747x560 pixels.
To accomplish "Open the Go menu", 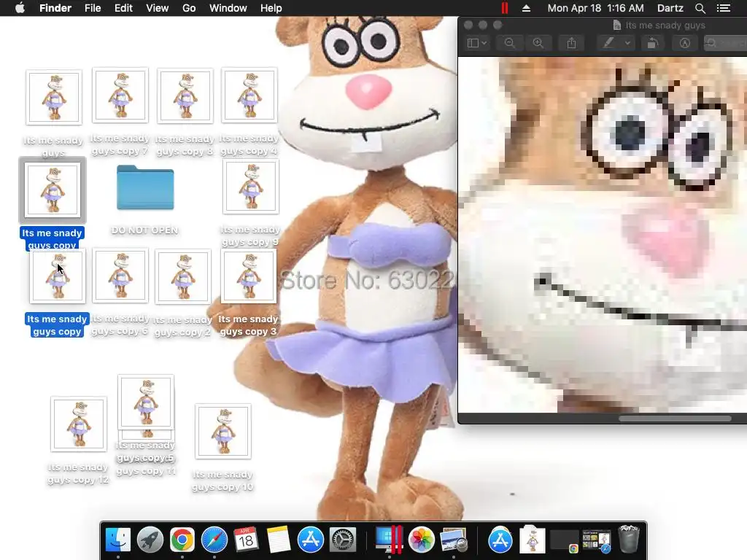I will coord(189,8).
